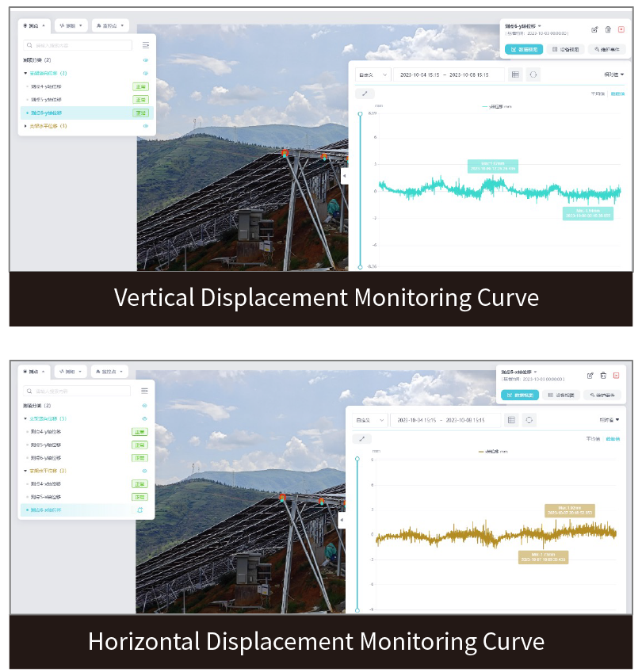This screenshot has height=672, width=642.
Task: Open the right-side dropdown in the vertical chart toolbar
Action: click(x=613, y=74)
